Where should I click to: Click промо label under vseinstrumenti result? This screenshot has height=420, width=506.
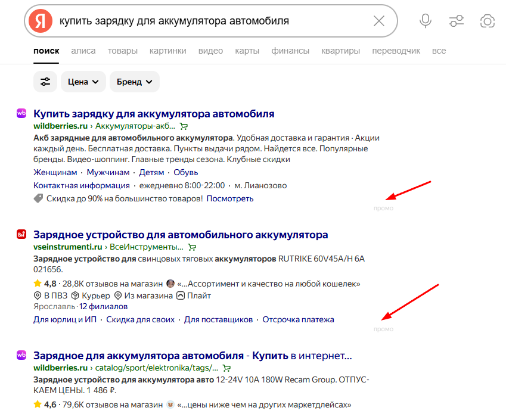click(383, 329)
